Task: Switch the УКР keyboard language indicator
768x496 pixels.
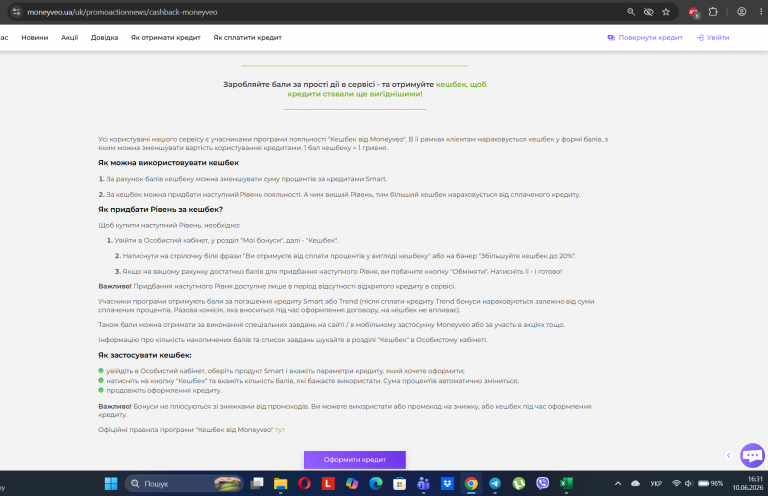Action: (656, 484)
